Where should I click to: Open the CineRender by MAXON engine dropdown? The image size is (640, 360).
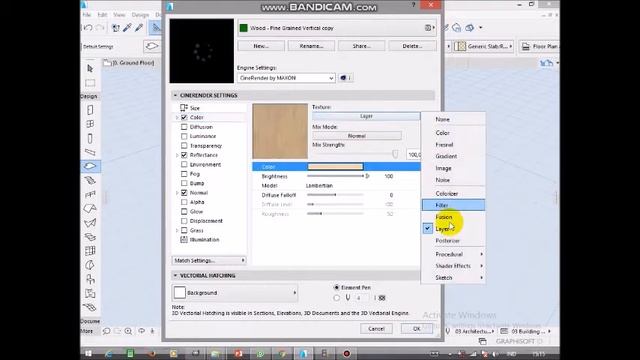coord(286,78)
